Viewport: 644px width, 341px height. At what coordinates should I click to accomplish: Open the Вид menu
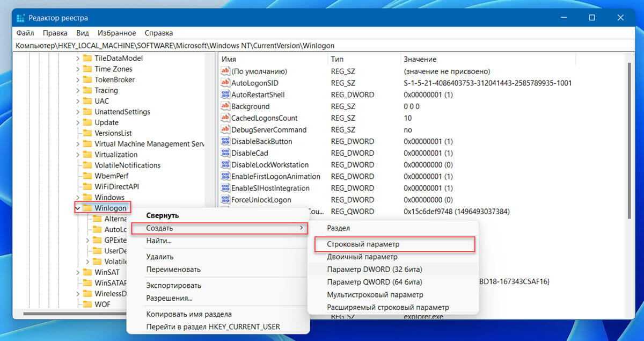(82, 33)
